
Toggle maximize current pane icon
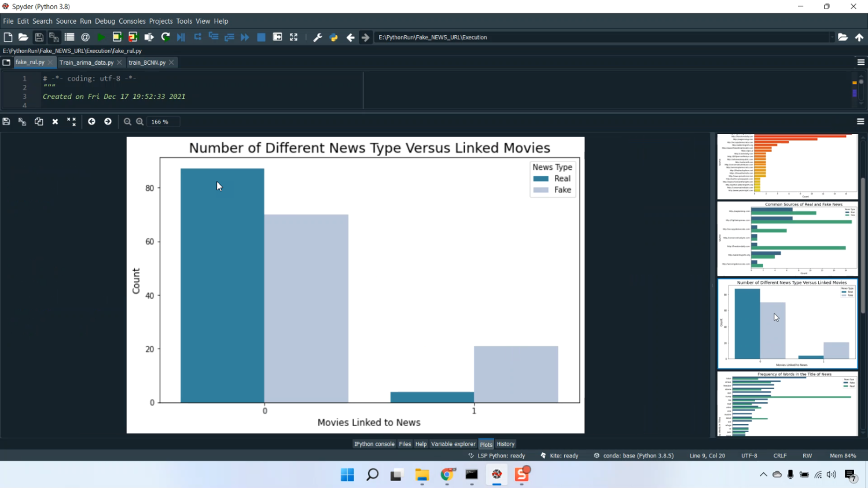[293, 37]
